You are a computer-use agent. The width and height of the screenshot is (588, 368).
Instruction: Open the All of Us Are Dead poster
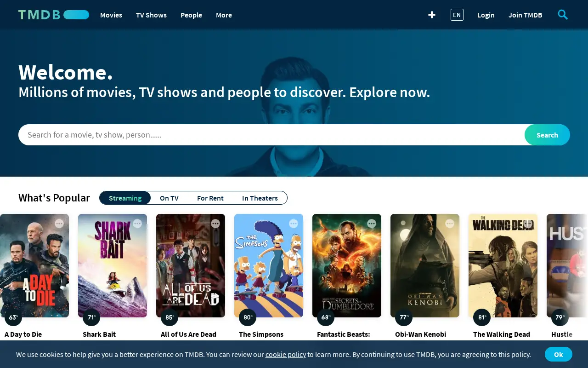pos(191,265)
